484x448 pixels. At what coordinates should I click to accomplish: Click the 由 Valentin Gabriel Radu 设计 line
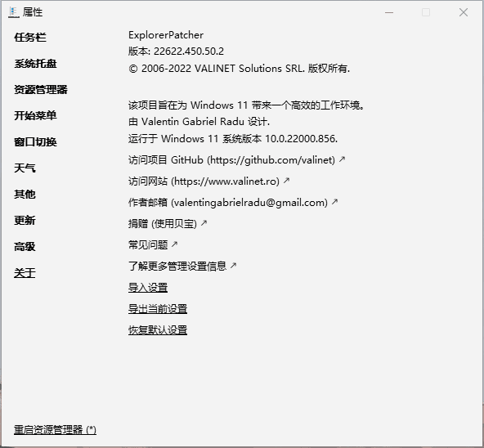pos(199,122)
